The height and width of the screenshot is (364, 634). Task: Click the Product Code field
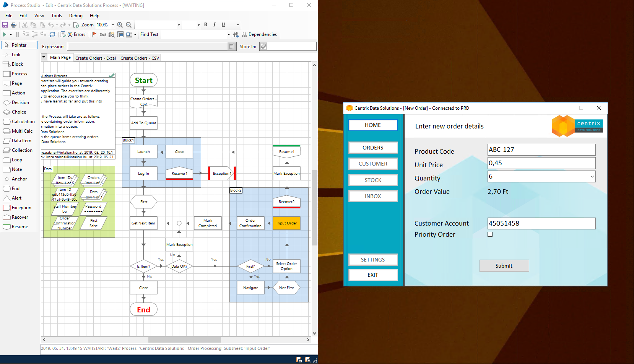[541, 149]
